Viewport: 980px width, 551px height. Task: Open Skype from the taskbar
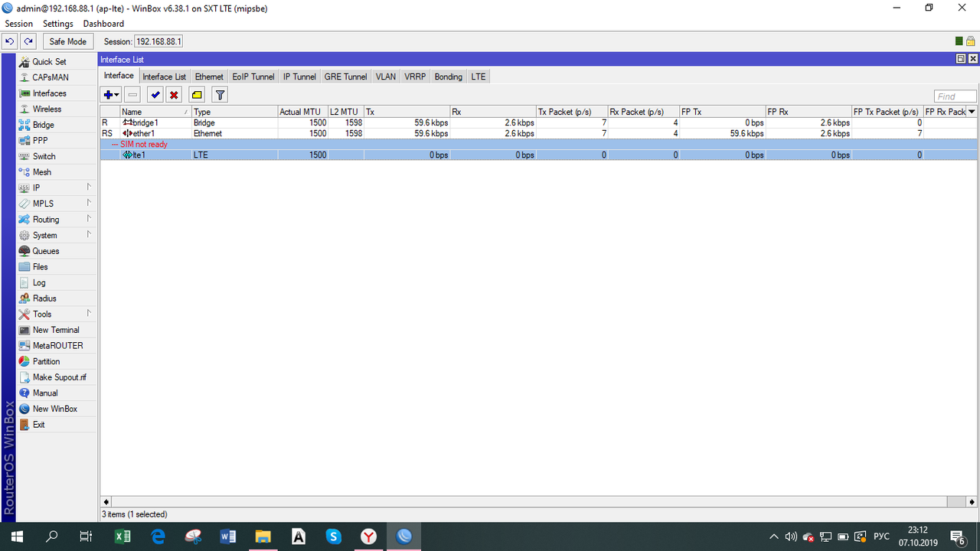pyautogui.click(x=334, y=537)
